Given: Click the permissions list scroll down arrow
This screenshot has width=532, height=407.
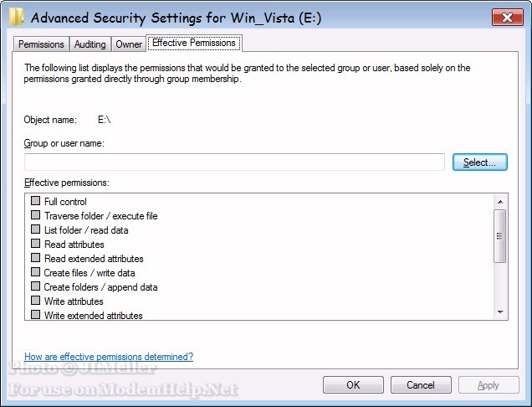Looking at the screenshot, I should point(500,312).
